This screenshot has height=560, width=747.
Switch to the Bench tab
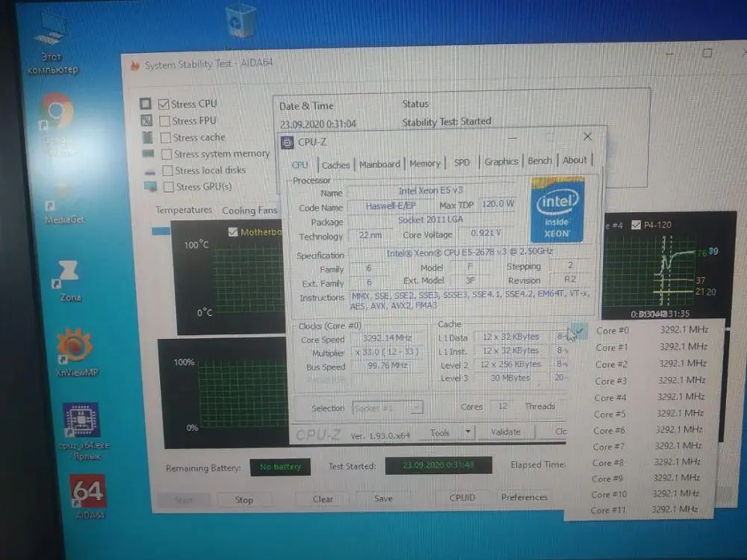539,161
